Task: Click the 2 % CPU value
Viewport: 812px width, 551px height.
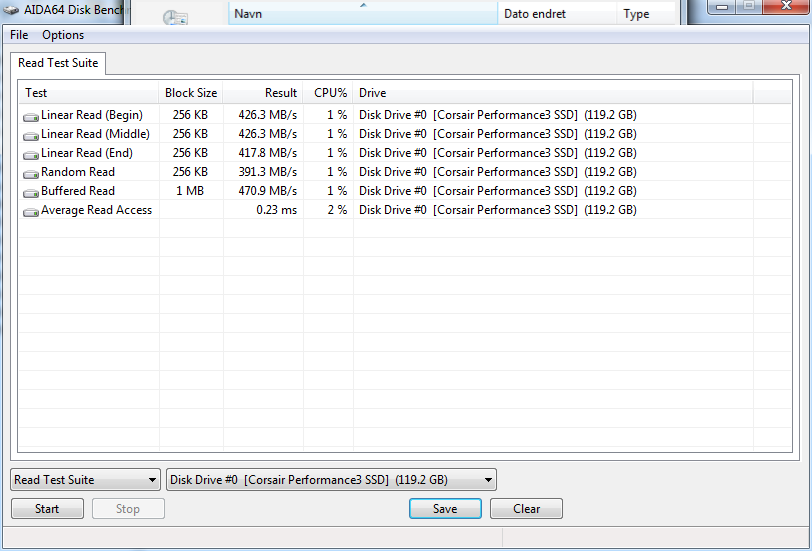Action: tap(337, 210)
